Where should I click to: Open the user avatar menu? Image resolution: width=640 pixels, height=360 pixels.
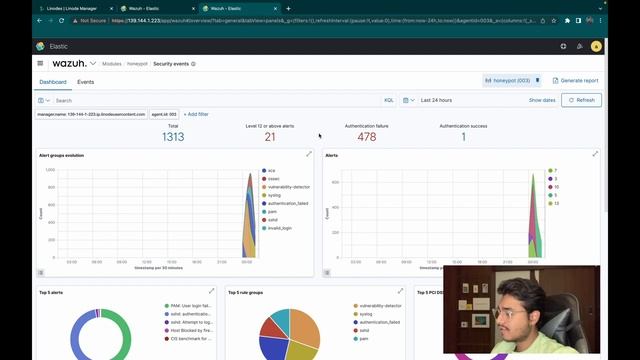pyautogui.click(x=596, y=47)
